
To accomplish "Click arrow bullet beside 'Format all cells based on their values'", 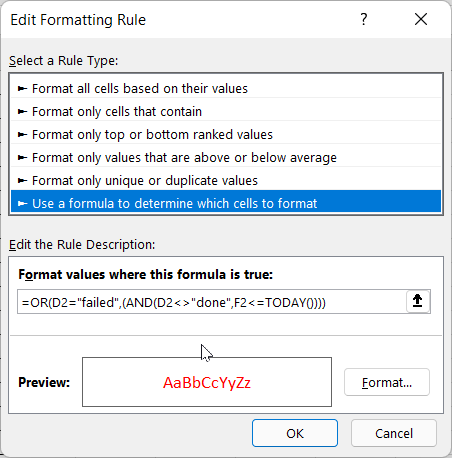I will pyautogui.click(x=22, y=89).
